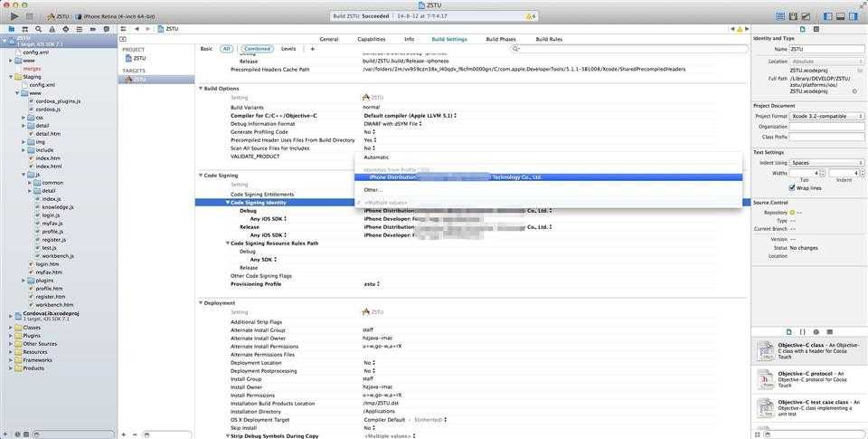The height and width of the screenshot is (439, 868).
Task: Hide the project and targets list icon
Action: [122, 39]
